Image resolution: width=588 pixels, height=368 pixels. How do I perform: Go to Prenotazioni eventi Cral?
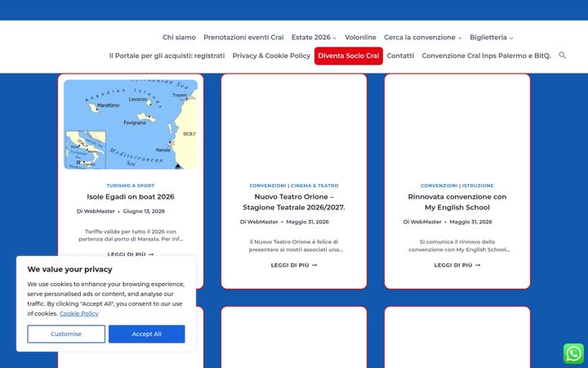pyautogui.click(x=243, y=38)
